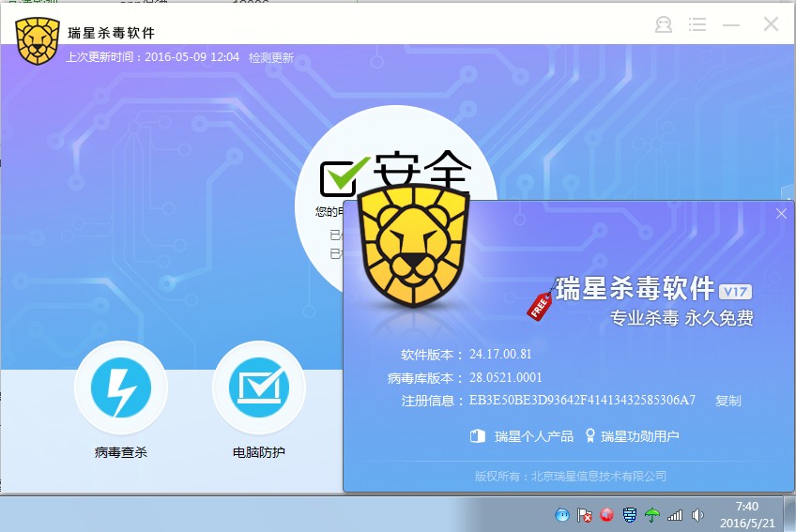Open computer protection checkmark icon
The image size is (796, 532).
point(259,388)
